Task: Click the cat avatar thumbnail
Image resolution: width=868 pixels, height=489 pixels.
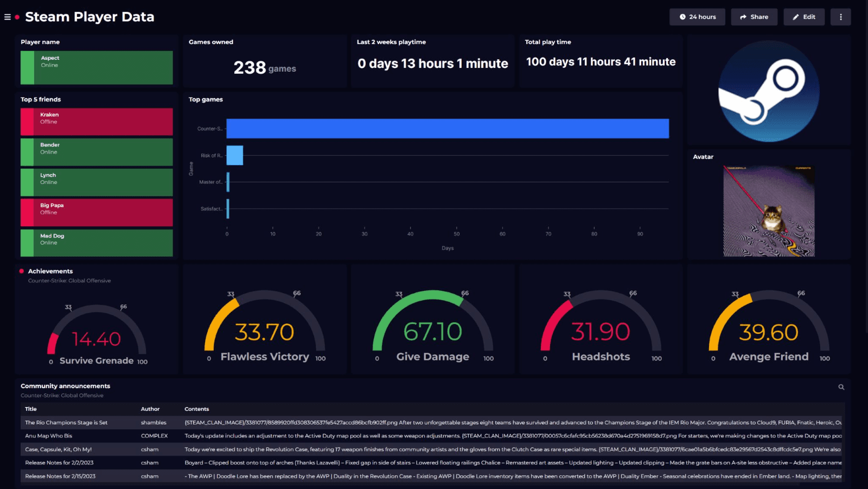Action: pyautogui.click(x=769, y=211)
